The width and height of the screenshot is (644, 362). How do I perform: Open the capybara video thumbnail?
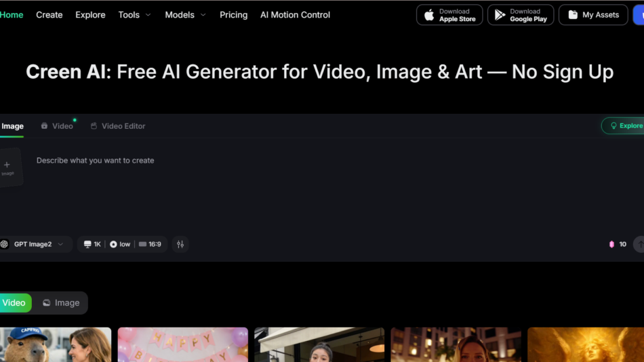coord(56,345)
